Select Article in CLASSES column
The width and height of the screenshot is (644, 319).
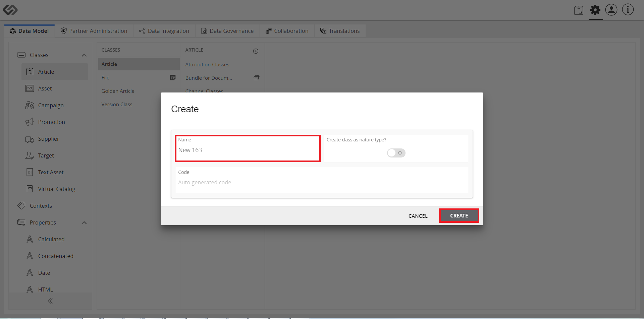point(139,64)
